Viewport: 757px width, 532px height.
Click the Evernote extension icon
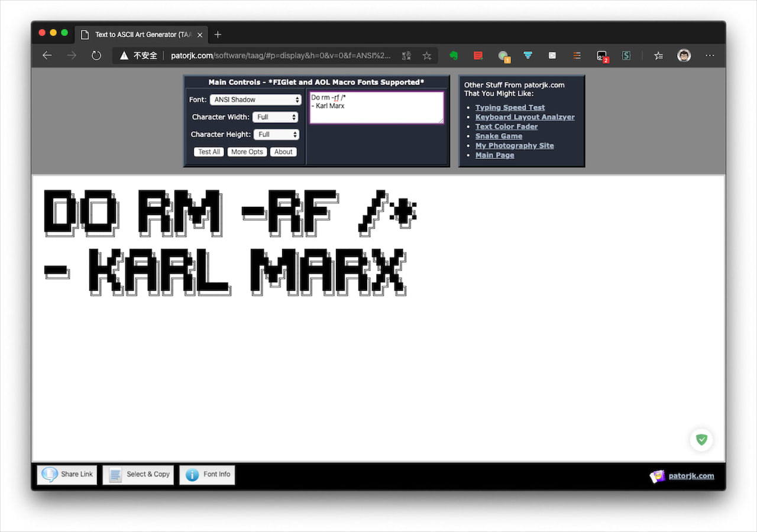[x=454, y=56]
